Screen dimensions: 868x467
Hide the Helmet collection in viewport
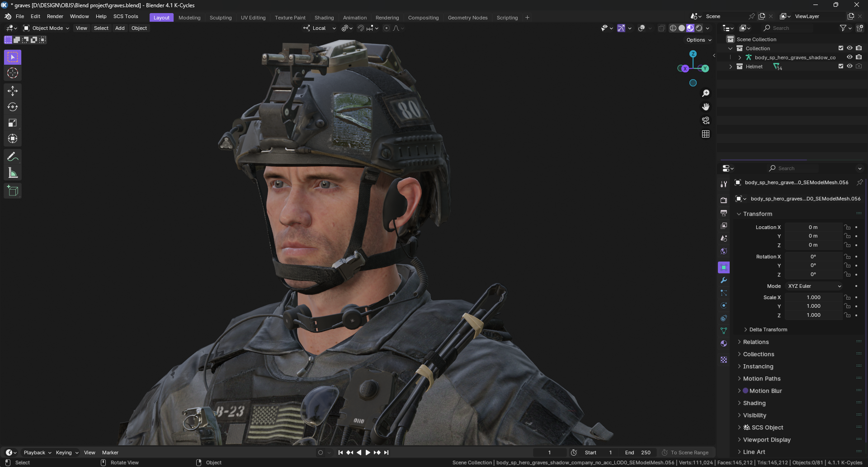(x=849, y=66)
